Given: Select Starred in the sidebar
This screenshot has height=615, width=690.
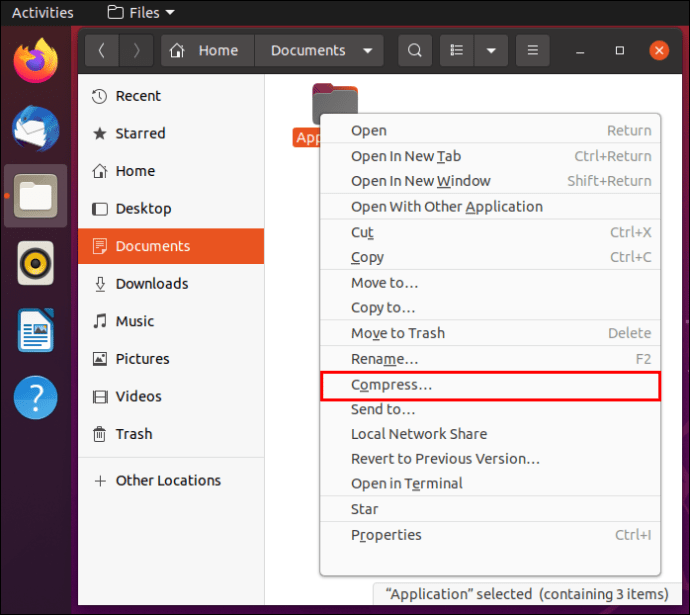Looking at the screenshot, I should pyautogui.click(x=171, y=133).
